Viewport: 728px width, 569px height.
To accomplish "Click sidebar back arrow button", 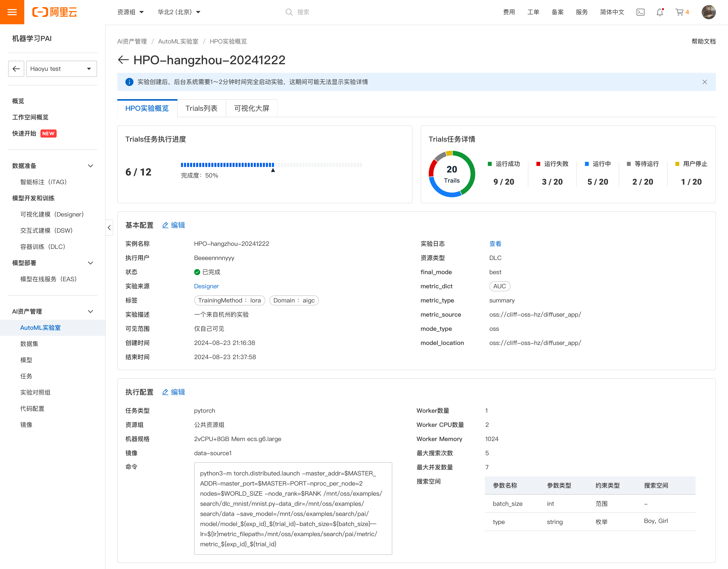I will click(x=16, y=69).
